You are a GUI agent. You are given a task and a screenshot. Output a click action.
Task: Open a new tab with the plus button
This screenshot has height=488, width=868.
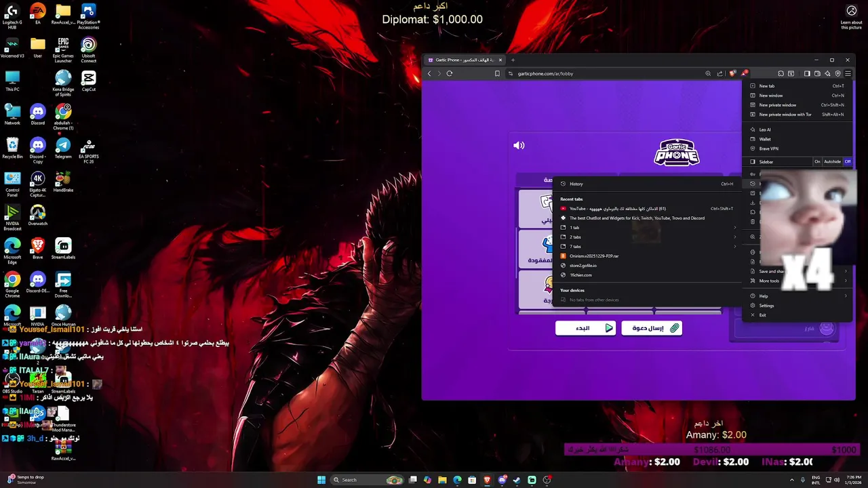coord(513,60)
